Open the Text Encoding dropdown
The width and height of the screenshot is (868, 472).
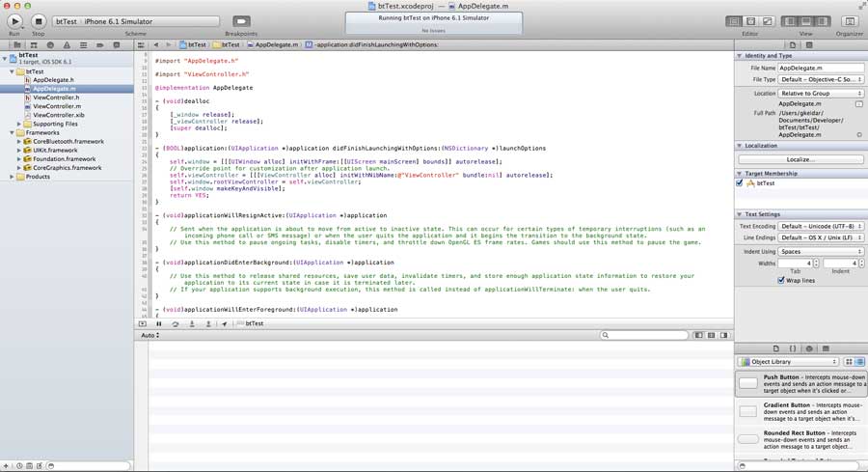click(820, 226)
